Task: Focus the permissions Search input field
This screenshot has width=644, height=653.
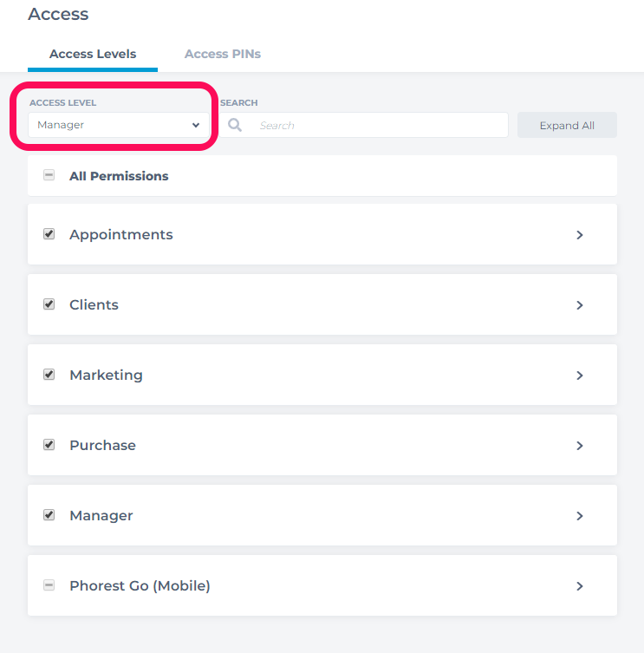Action: (x=364, y=125)
